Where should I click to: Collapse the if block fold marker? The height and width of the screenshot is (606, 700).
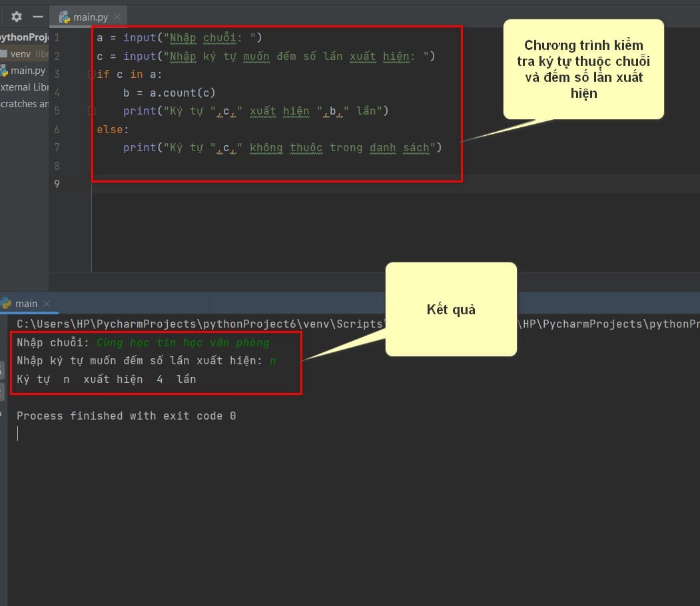click(x=91, y=74)
